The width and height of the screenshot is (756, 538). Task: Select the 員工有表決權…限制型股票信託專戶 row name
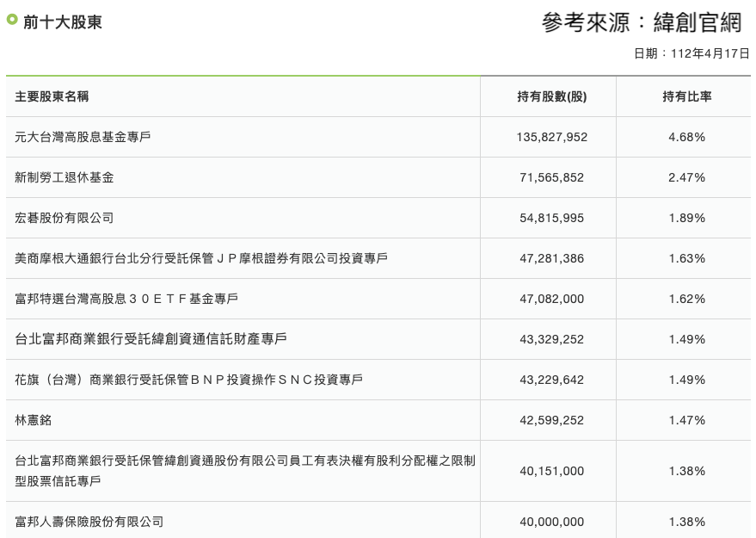(245, 471)
